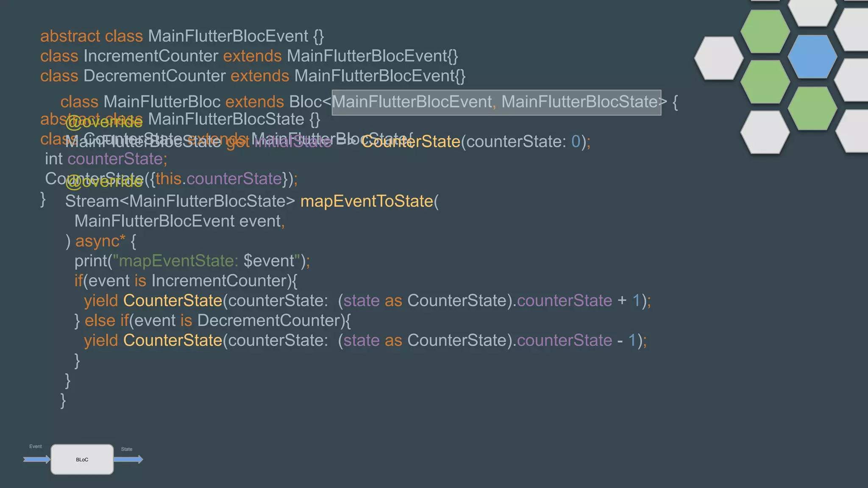
Task: Click the BLoC box in the diagram
Action: 82,460
